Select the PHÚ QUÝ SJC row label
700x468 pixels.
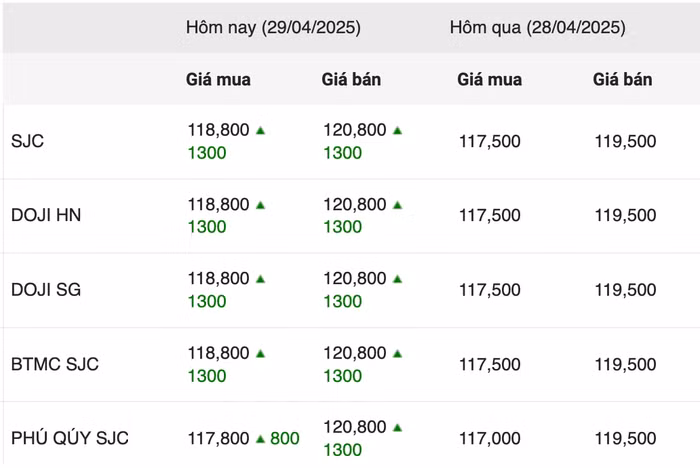pos(70,438)
